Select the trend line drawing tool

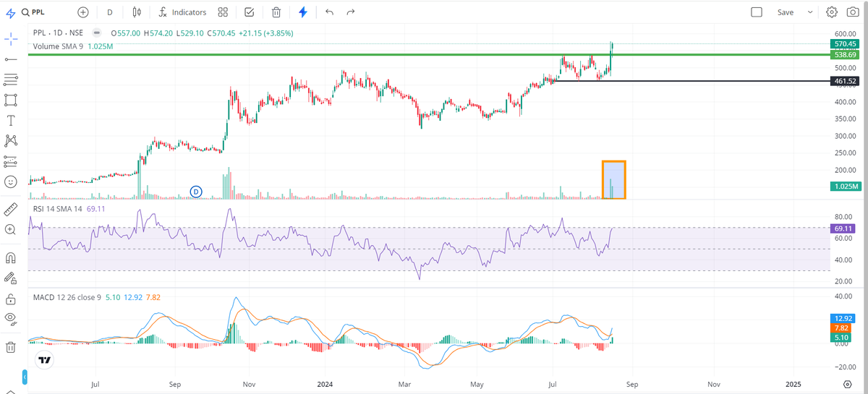(x=10, y=59)
